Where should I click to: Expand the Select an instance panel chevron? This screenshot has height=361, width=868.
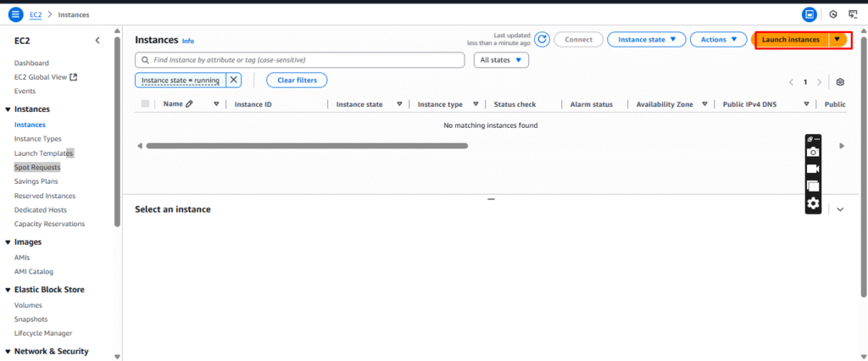point(840,209)
